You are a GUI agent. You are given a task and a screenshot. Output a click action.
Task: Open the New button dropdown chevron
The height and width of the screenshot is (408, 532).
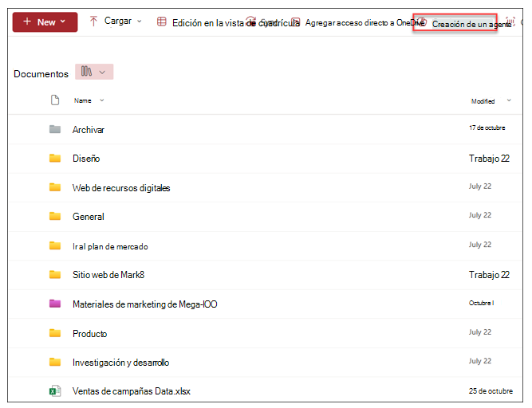pyautogui.click(x=63, y=22)
